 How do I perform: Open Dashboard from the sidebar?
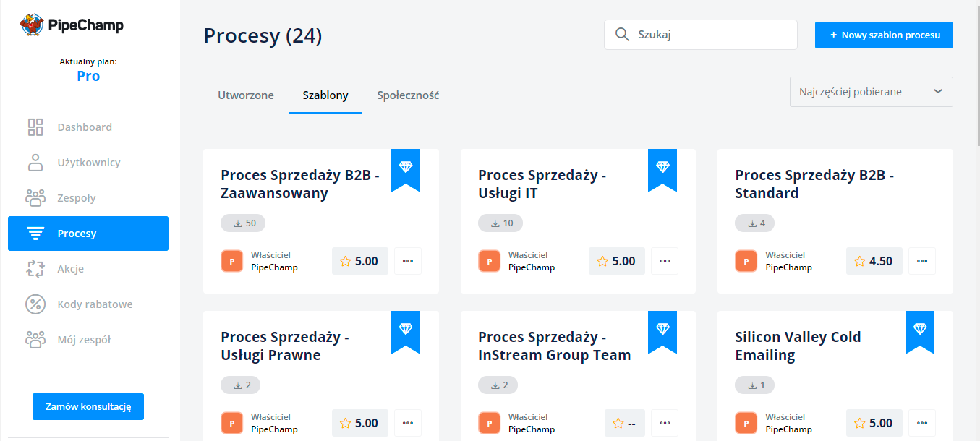[85, 127]
